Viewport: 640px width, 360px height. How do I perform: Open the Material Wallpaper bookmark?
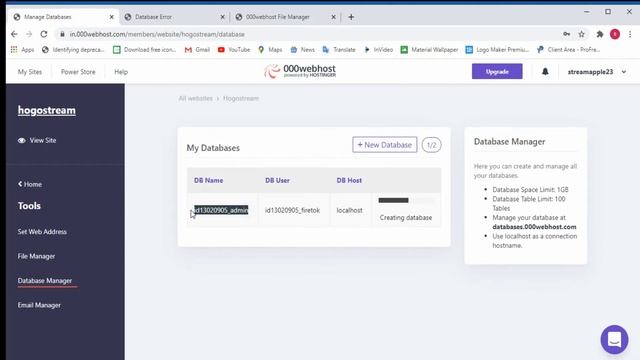429,50
